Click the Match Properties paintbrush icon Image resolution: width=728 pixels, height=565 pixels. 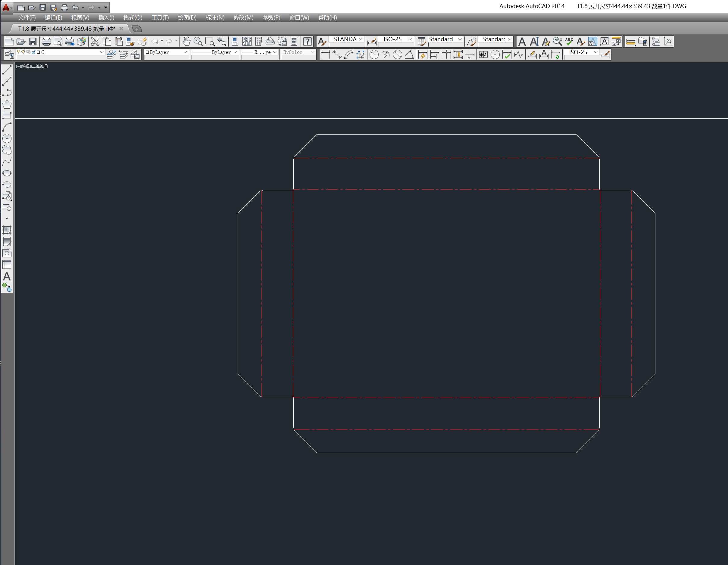tap(130, 41)
